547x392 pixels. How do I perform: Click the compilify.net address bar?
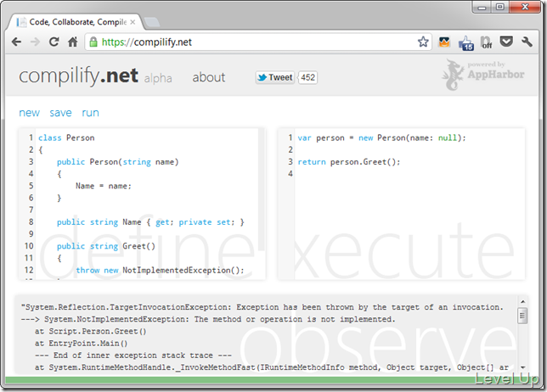pos(258,42)
